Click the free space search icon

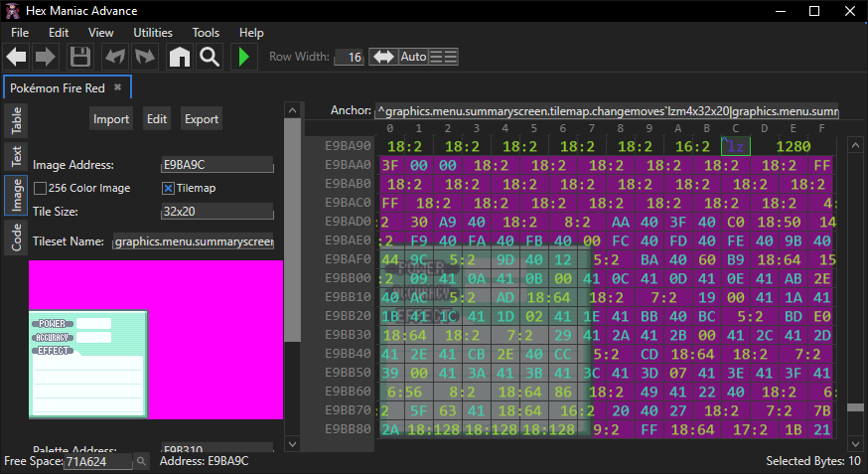(x=142, y=461)
